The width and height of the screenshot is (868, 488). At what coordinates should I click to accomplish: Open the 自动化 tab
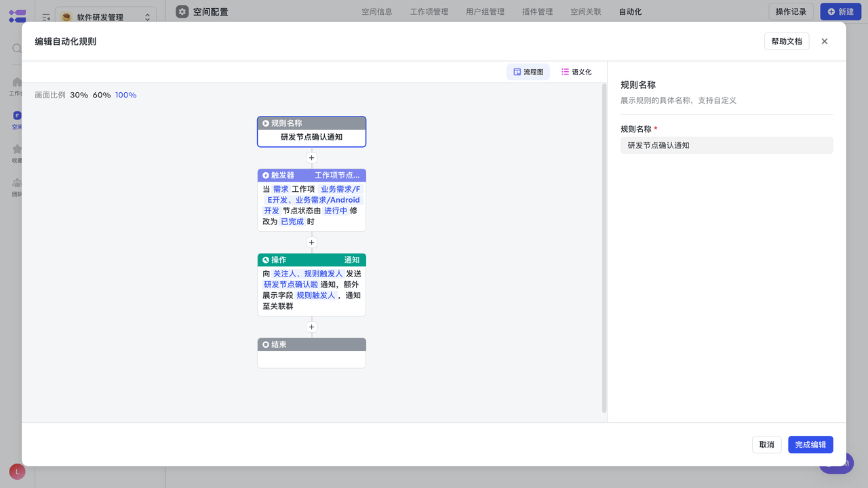click(x=630, y=12)
